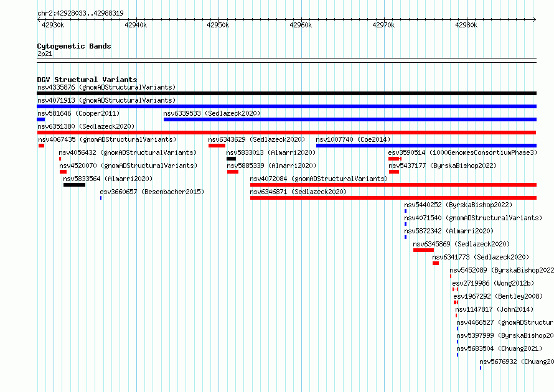Click the small blue nsv581646 bar
This screenshot has height=392, width=554.
[41, 119]
